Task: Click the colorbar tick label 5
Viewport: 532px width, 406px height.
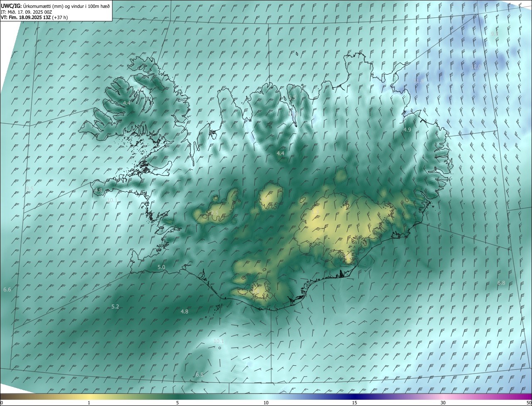Action: coord(177,403)
